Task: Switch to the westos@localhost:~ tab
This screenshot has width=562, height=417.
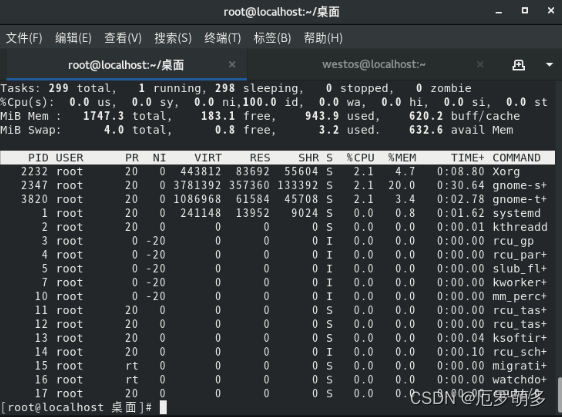Action: 373,65
